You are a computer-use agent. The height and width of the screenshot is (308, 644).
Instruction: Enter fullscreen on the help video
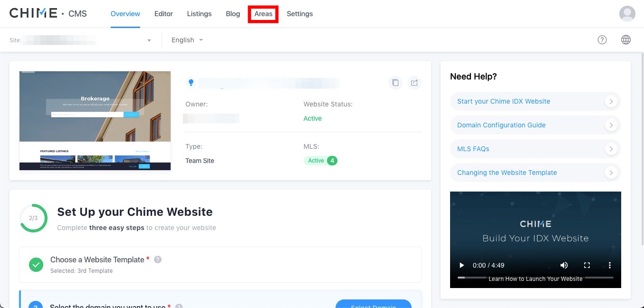[x=587, y=265]
